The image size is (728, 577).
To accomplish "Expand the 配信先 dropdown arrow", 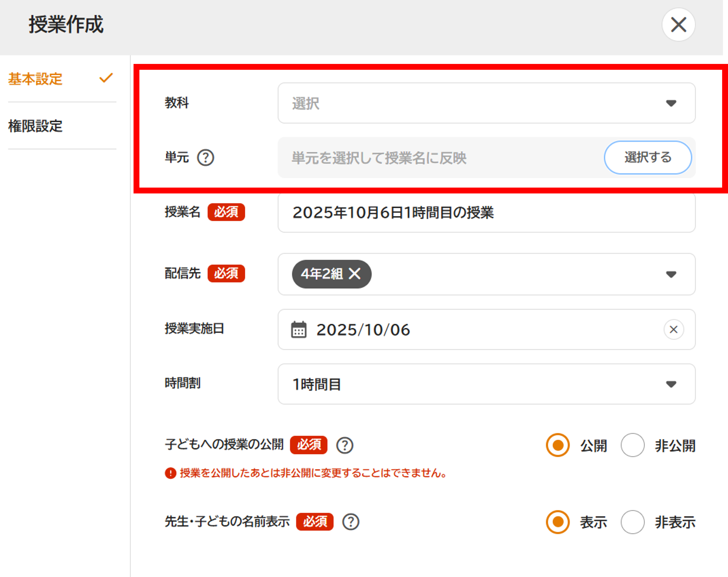I will click(671, 274).
